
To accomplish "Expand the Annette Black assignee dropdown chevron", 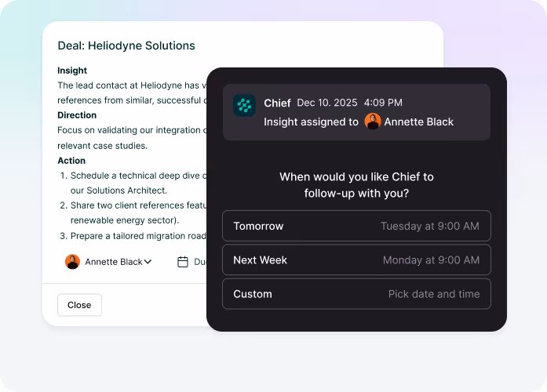I will (x=148, y=262).
